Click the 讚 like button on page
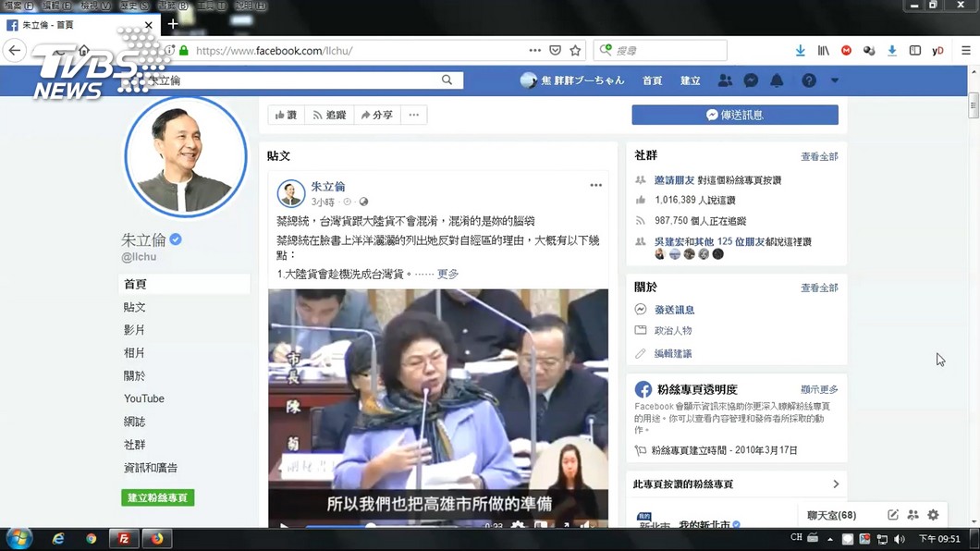 [287, 115]
